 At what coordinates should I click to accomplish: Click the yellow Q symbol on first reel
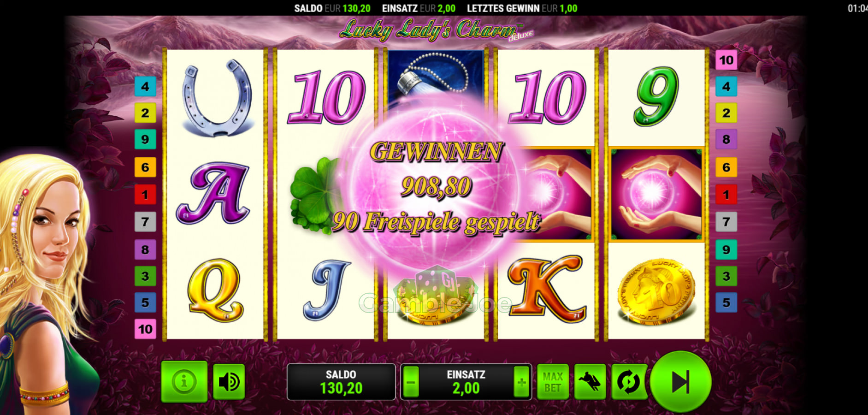click(215, 290)
